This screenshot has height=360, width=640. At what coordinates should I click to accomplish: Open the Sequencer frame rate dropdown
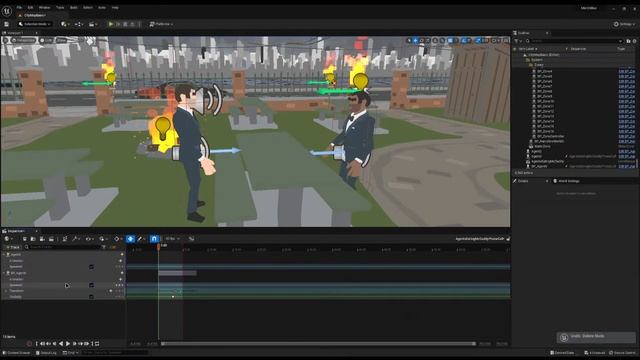[172, 239]
